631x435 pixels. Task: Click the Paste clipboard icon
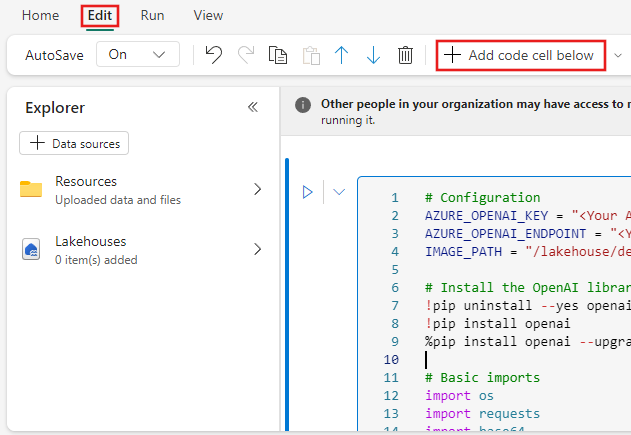310,55
